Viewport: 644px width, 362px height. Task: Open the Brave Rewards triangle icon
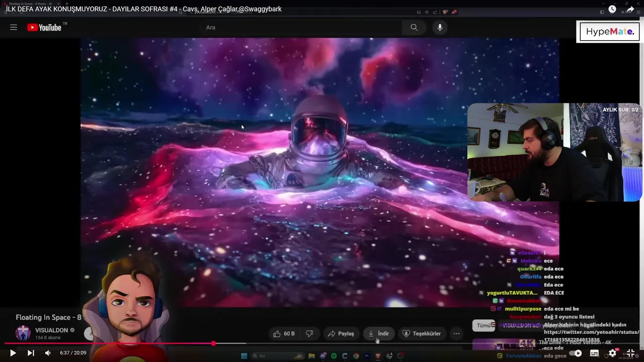coord(454,12)
